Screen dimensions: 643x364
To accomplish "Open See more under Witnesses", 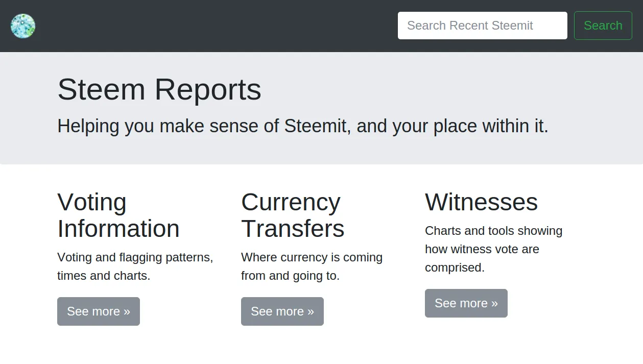I will 466,303.
